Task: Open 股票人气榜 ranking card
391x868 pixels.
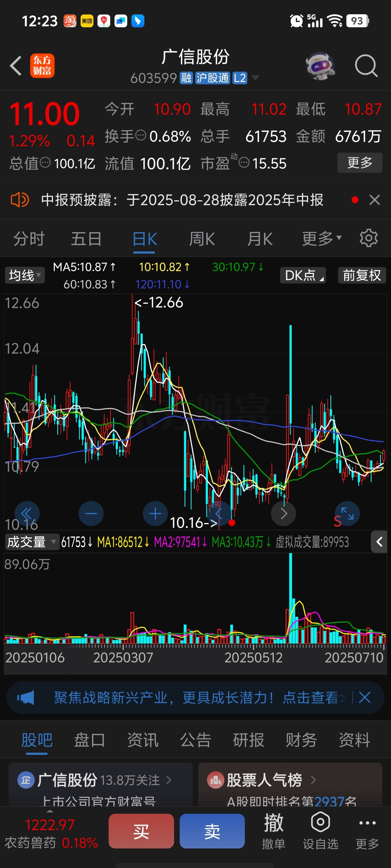Action: pyautogui.click(x=290, y=785)
